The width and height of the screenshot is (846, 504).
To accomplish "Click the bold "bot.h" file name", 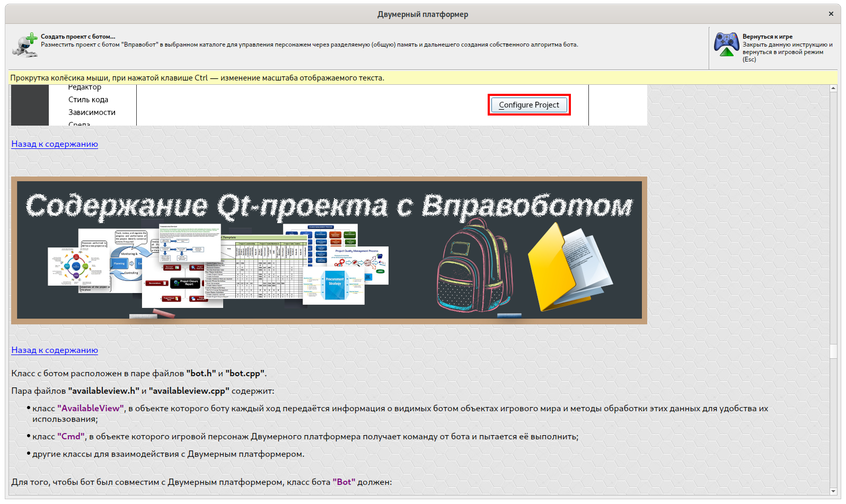I will click(x=201, y=373).
